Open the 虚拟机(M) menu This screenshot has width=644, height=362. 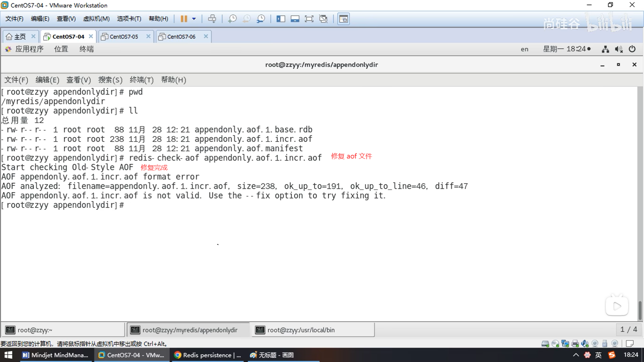(96, 19)
